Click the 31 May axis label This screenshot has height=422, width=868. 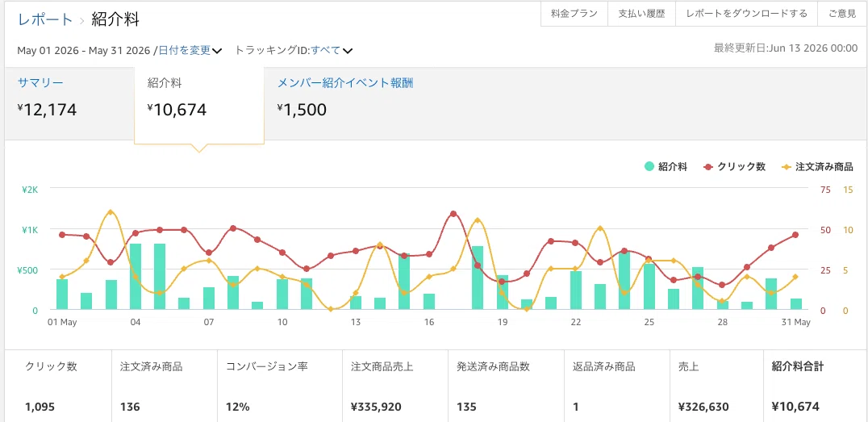click(x=795, y=322)
